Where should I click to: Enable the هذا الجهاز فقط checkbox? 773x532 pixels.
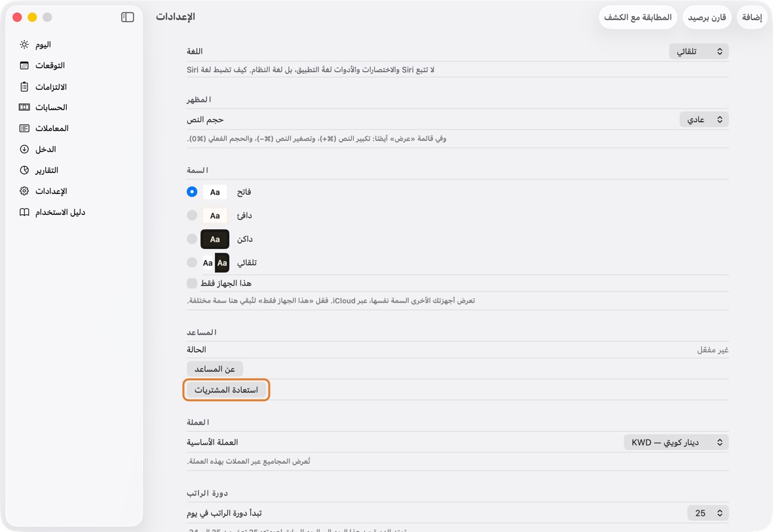click(192, 283)
